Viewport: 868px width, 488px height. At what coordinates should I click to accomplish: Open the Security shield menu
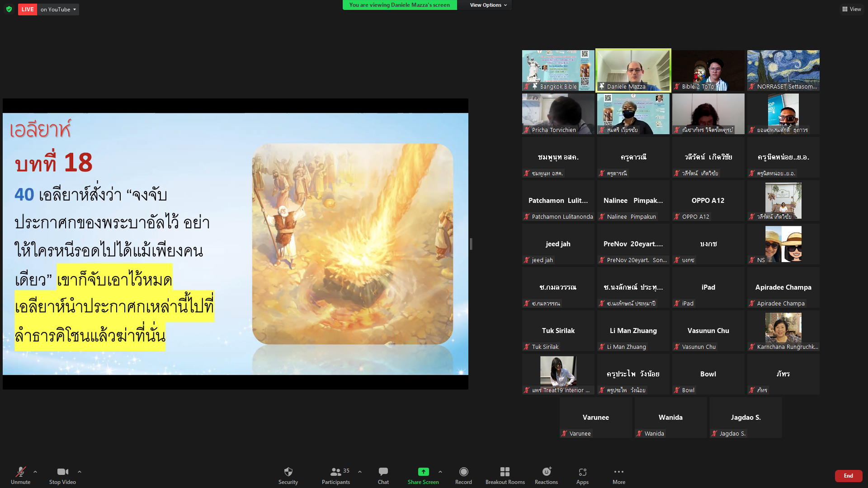tap(288, 475)
